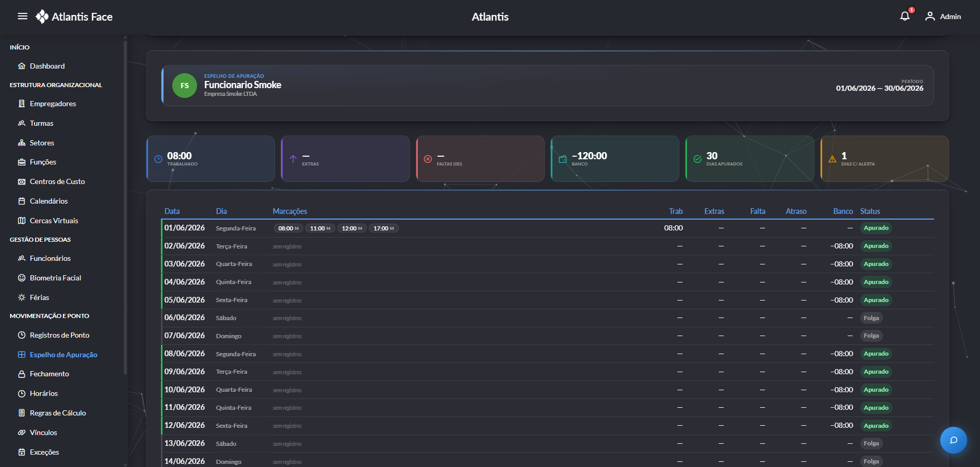Go to Dashboard in the sidebar
Screen dimensions: 980x467
coord(47,66)
